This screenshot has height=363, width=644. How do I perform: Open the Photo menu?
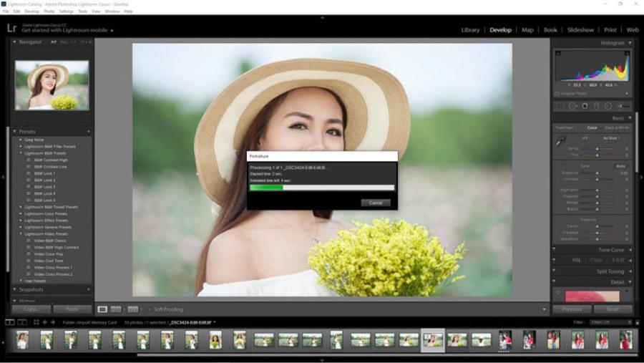(49, 11)
